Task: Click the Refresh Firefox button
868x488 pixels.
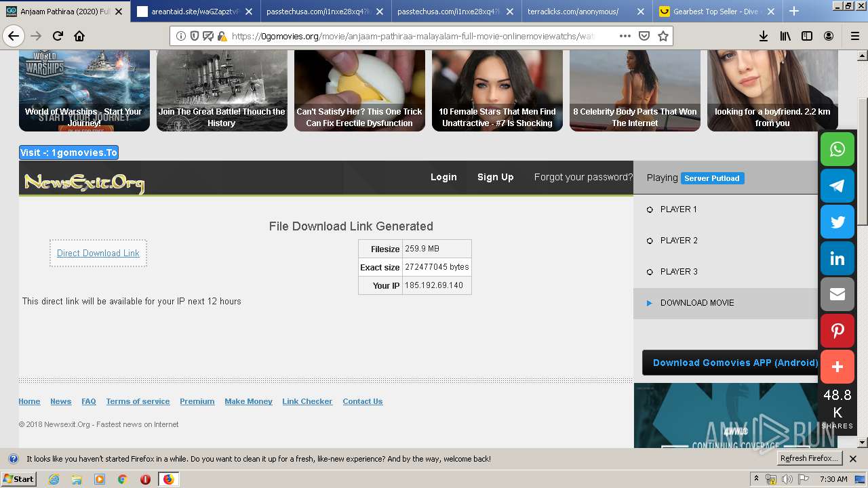Action: tap(810, 459)
